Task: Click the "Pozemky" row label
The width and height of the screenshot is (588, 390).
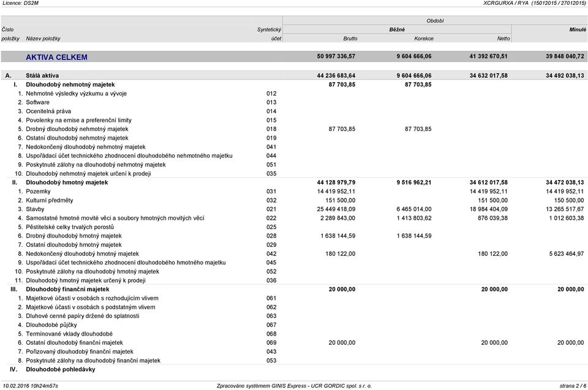Action: 38,192
